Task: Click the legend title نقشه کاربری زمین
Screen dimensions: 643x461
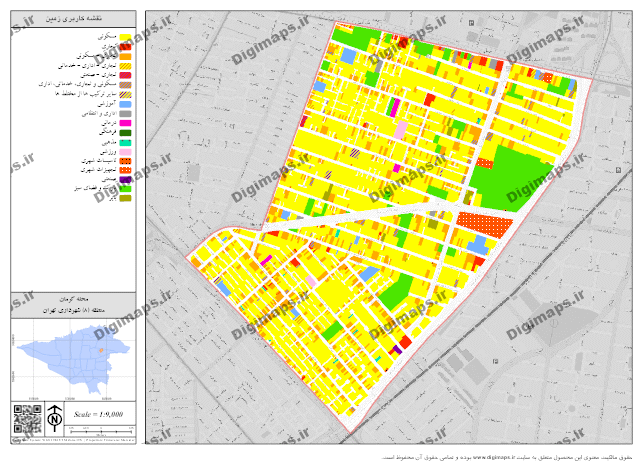Action: click(x=74, y=19)
